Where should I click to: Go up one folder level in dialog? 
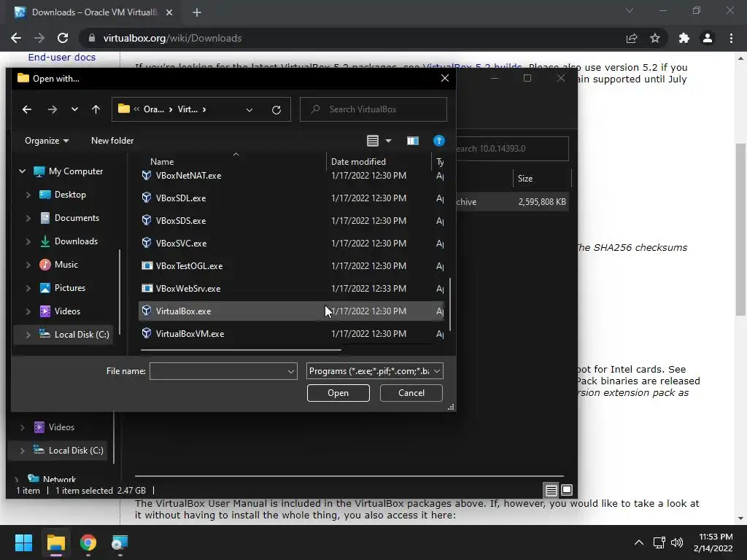click(96, 109)
